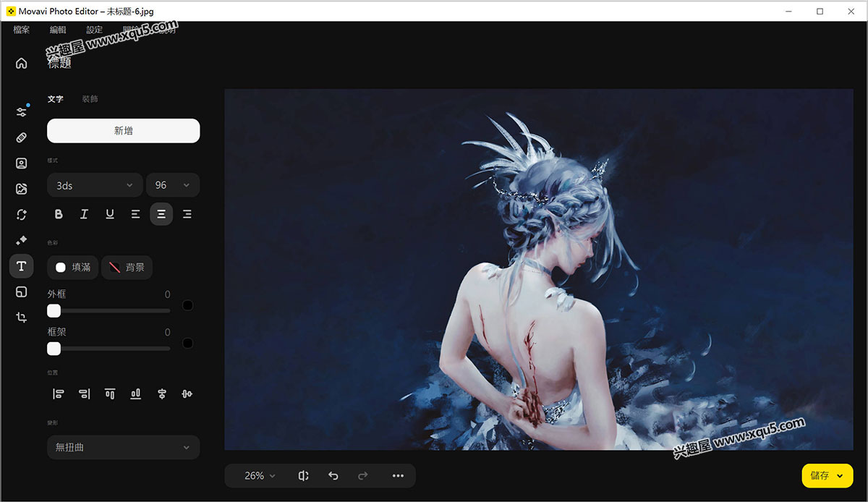Open the background image replacement tool
868x502 pixels.
pyautogui.click(x=22, y=189)
